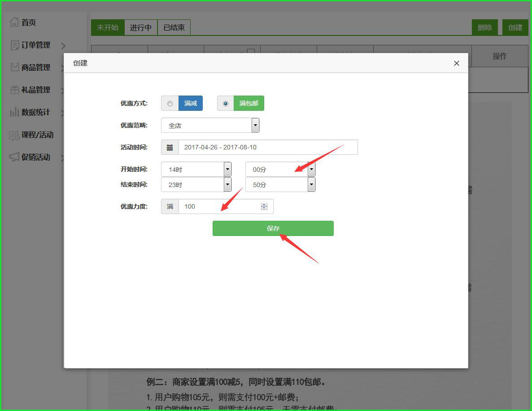Click the home icon in sidebar
532x411 pixels.
point(14,22)
